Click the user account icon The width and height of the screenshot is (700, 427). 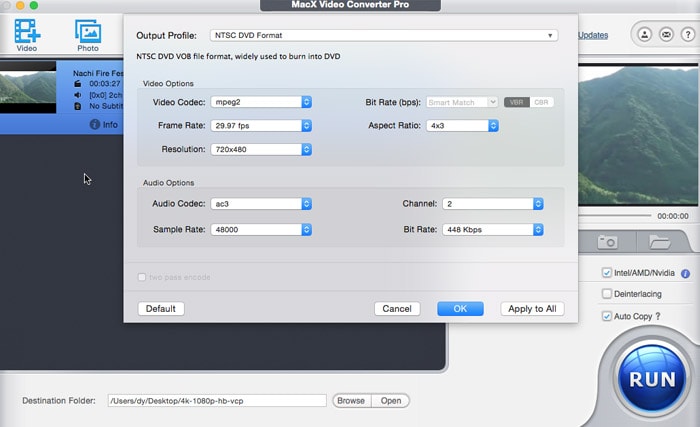(644, 34)
